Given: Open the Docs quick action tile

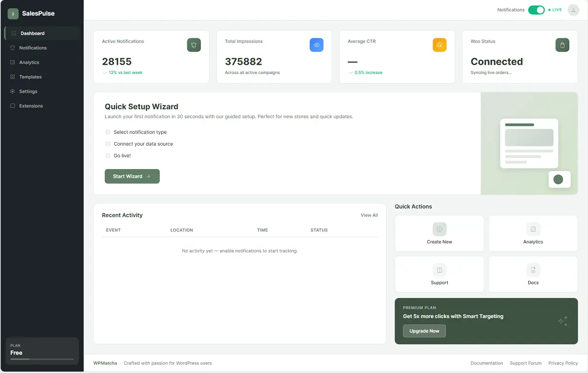Looking at the screenshot, I should [x=533, y=274].
